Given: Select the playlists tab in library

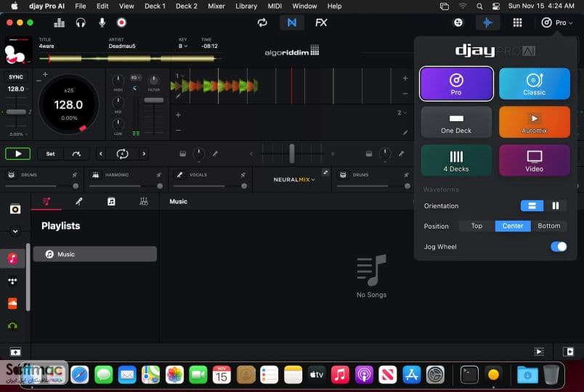Looking at the screenshot, I should pyautogui.click(x=46, y=201).
